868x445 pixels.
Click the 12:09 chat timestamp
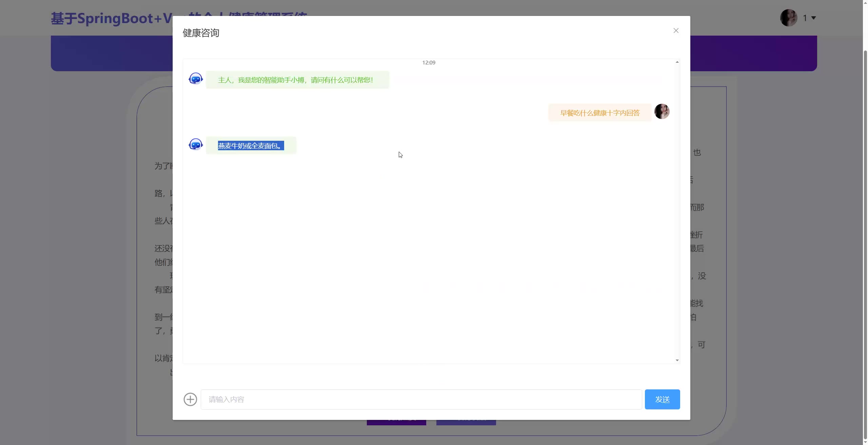pyautogui.click(x=429, y=63)
